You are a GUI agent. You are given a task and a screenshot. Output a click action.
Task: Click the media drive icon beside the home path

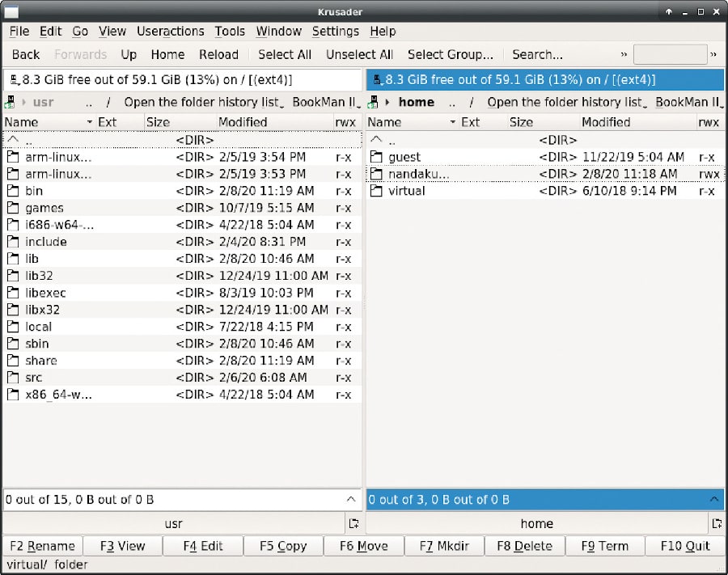(374, 102)
